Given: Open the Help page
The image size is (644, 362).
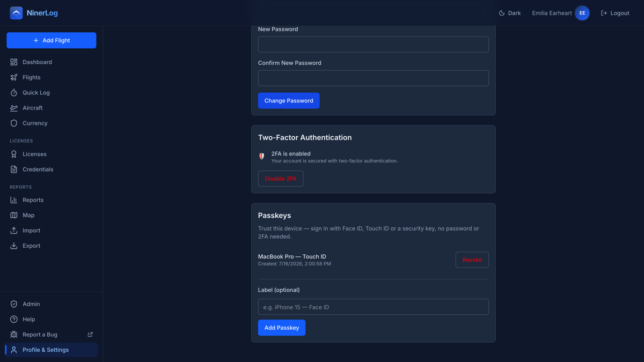Looking at the screenshot, I should point(52,319).
